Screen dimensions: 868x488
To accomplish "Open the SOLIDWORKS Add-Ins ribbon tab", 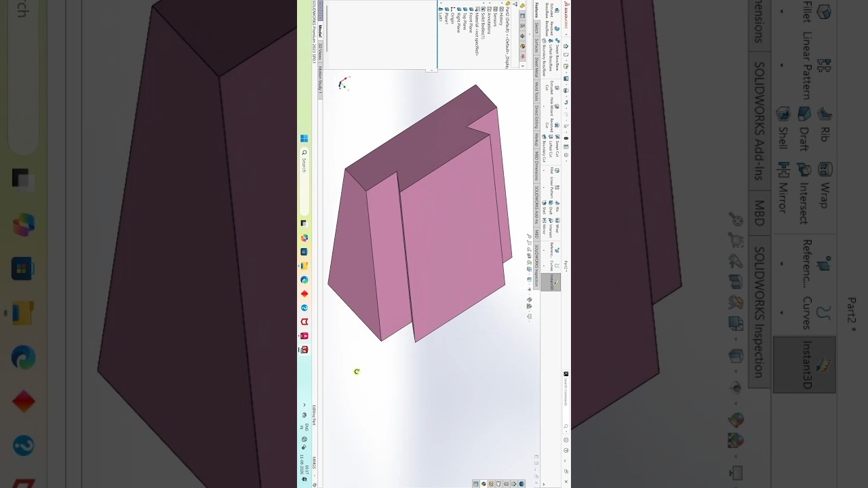I will click(536, 205).
